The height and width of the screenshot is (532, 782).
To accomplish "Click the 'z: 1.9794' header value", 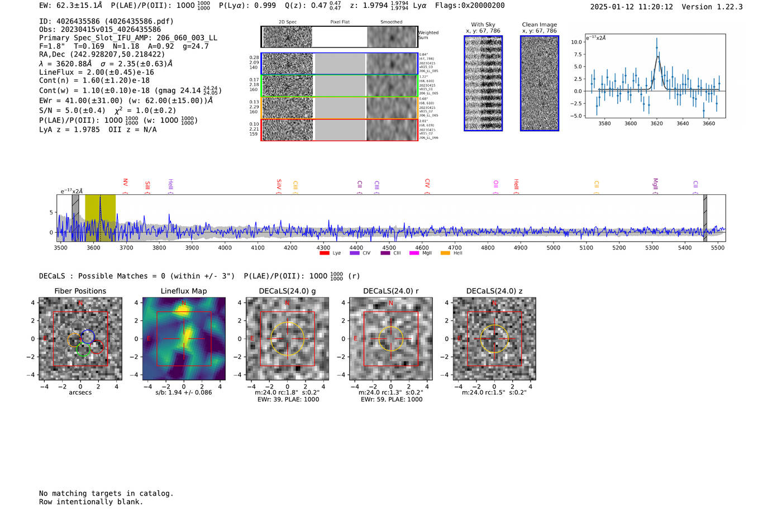I will (369, 6).
